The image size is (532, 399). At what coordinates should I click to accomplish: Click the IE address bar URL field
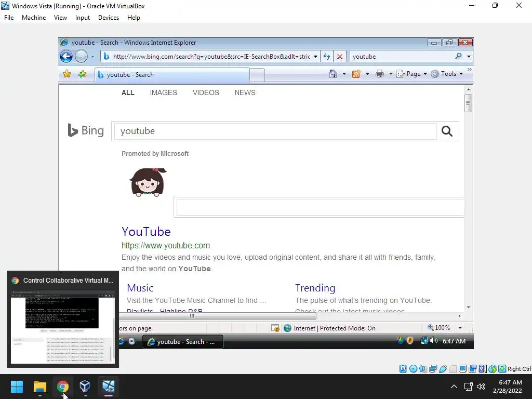[211, 57]
